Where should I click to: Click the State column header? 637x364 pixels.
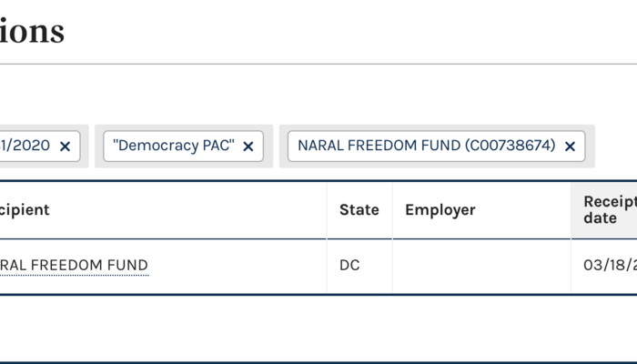[x=359, y=210]
